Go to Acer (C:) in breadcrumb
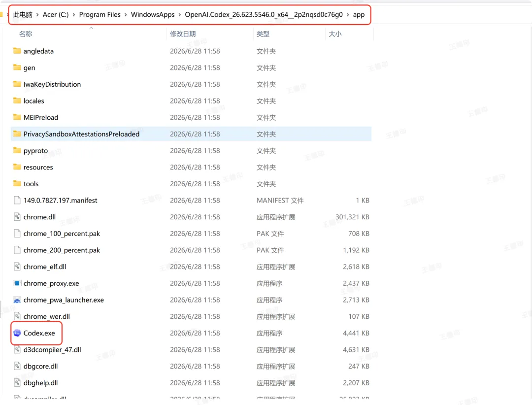Viewport: 532px width, 405px height. tap(56, 15)
